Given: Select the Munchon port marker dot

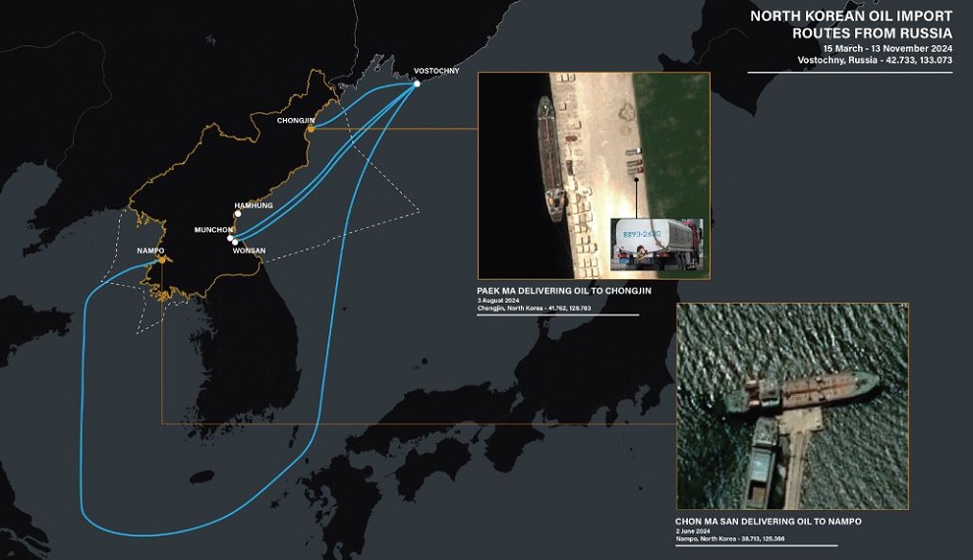Looking at the screenshot, I should (x=230, y=237).
